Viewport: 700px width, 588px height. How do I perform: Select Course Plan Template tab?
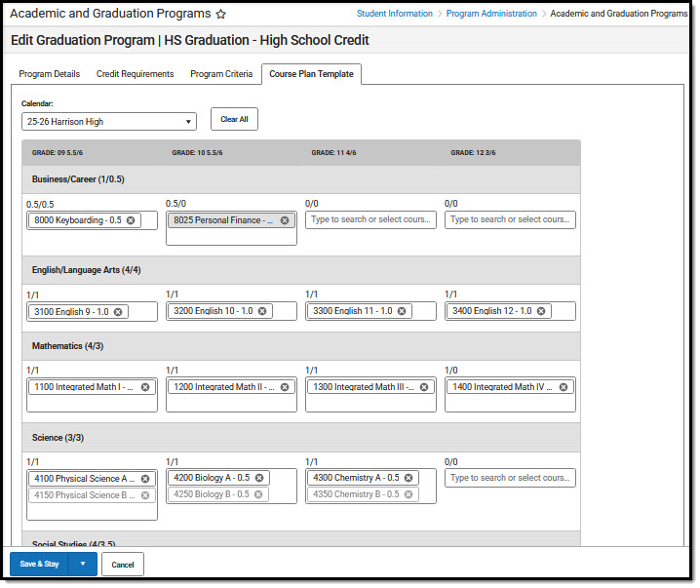[x=311, y=74]
